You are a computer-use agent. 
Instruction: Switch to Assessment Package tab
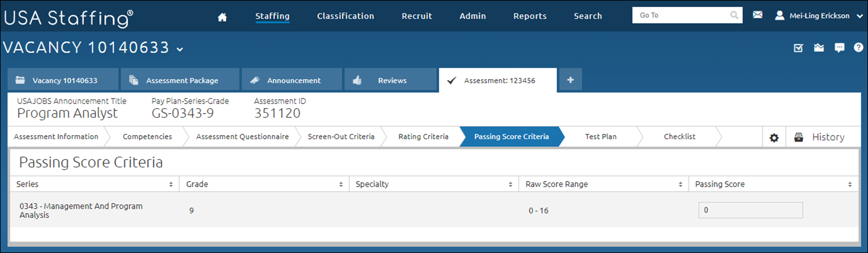tap(180, 80)
